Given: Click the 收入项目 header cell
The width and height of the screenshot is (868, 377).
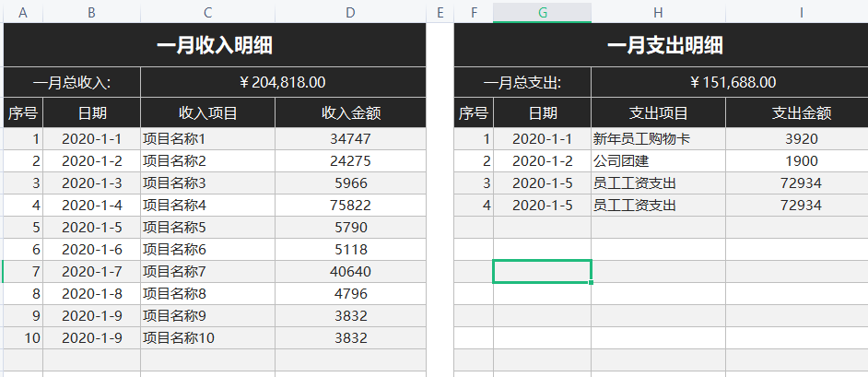Looking at the screenshot, I should [x=207, y=113].
